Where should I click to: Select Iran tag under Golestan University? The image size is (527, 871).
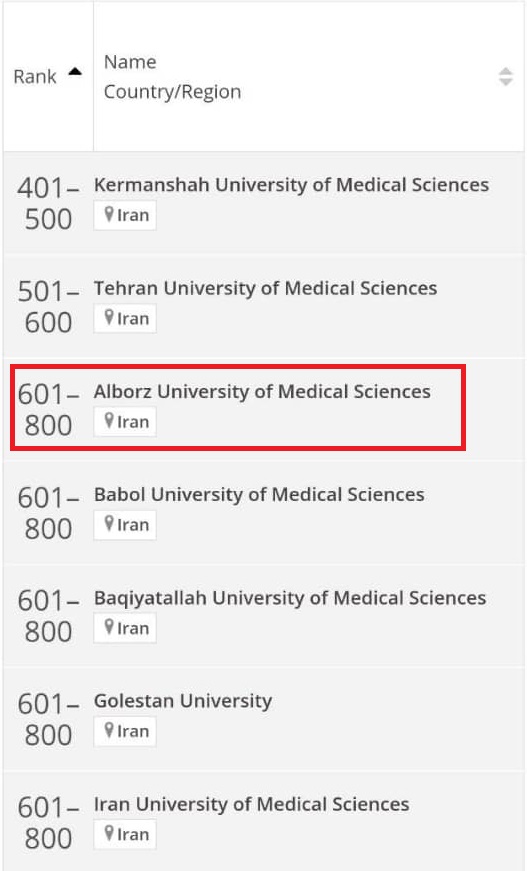coord(125,731)
